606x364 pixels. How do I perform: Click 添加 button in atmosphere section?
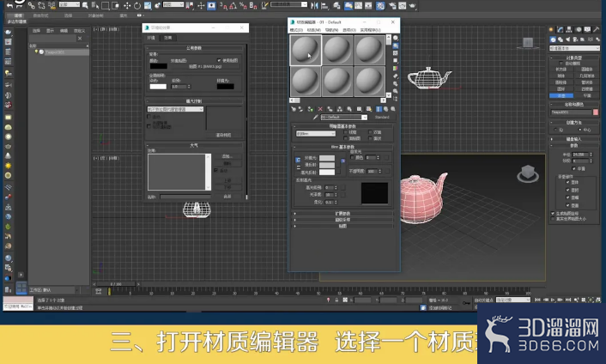pyautogui.click(x=227, y=156)
